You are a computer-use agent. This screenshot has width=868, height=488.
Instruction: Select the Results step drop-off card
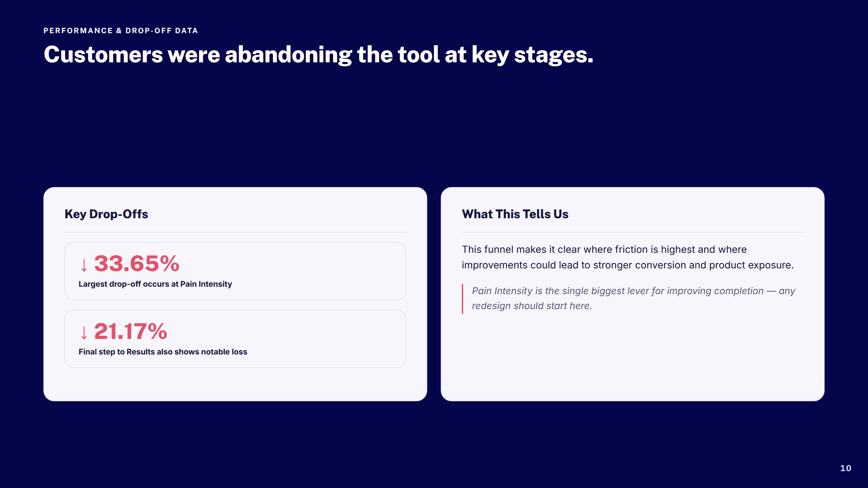point(235,339)
